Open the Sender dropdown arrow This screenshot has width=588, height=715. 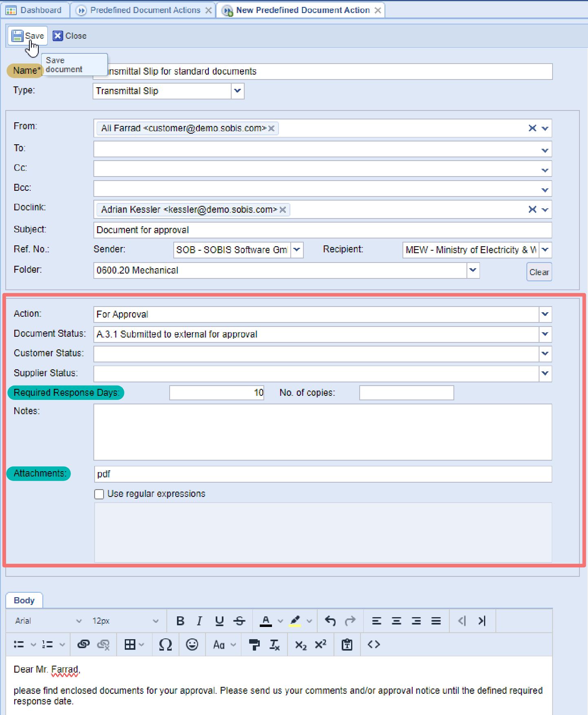point(297,249)
